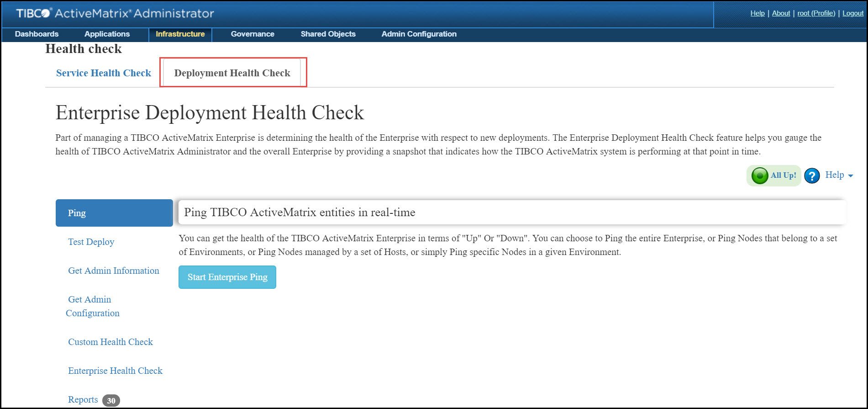The height and width of the screenshot is (409, 868).
Task: Open Get Admin Configuration section
Action: [x=93, y=306]
